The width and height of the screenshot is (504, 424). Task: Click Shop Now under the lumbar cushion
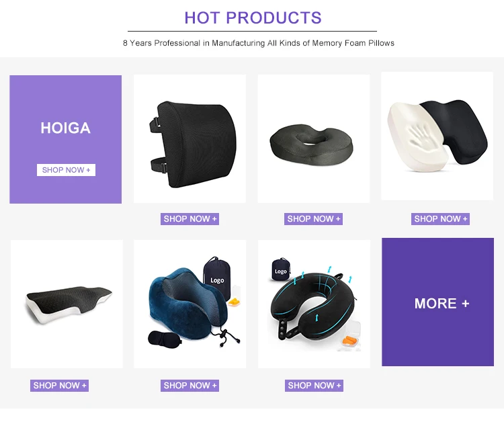coord(190,219)
